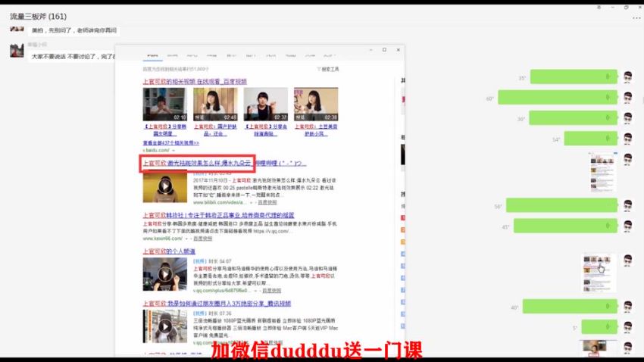
Task: Open the video thumbnail with duration 02:48
Action: tap(215, 104)
